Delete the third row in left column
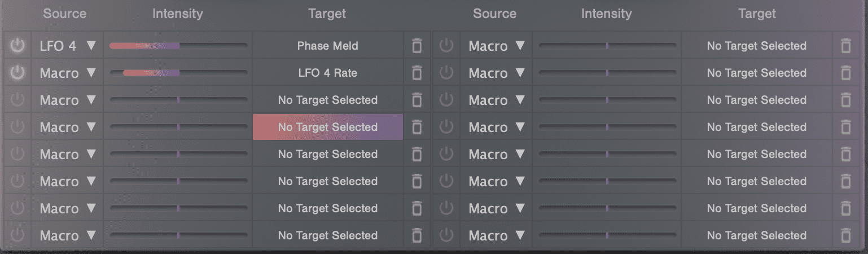This screenshot has width=868, height=254. 417,100
